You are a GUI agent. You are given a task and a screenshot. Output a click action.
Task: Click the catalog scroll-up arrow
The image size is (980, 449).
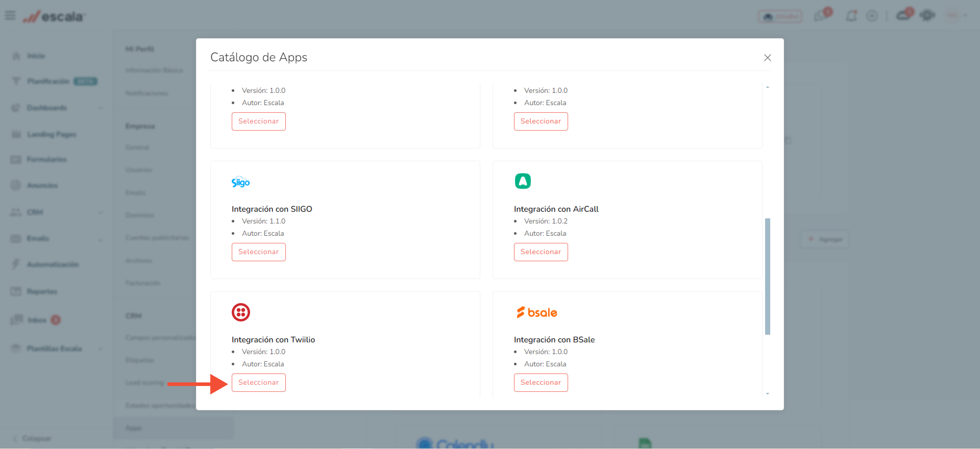tap(767, 87)
